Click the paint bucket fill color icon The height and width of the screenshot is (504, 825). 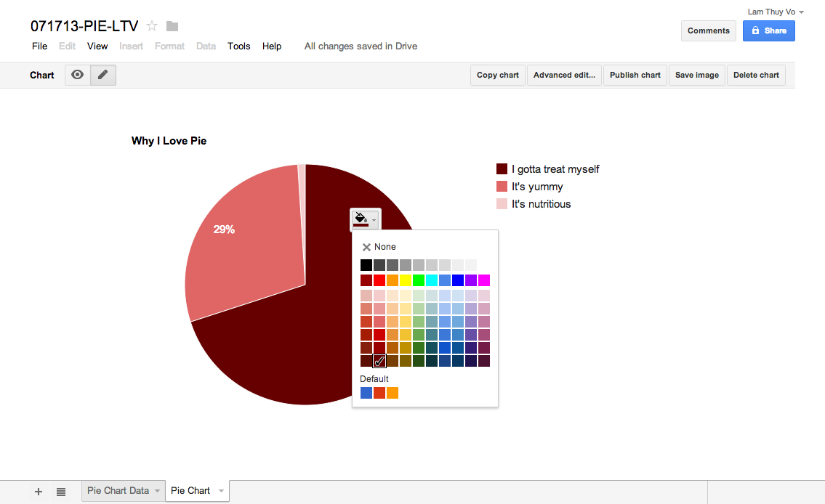pos(361,219)
